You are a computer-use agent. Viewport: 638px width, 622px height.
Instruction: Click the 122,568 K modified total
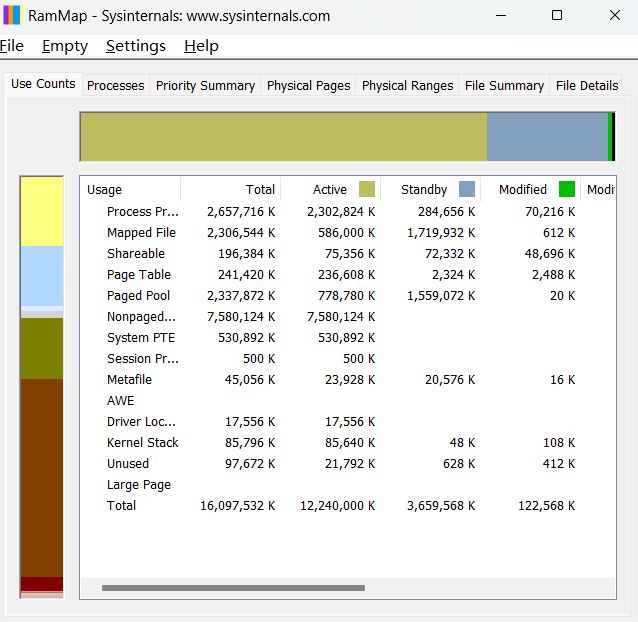pos(546,506)
